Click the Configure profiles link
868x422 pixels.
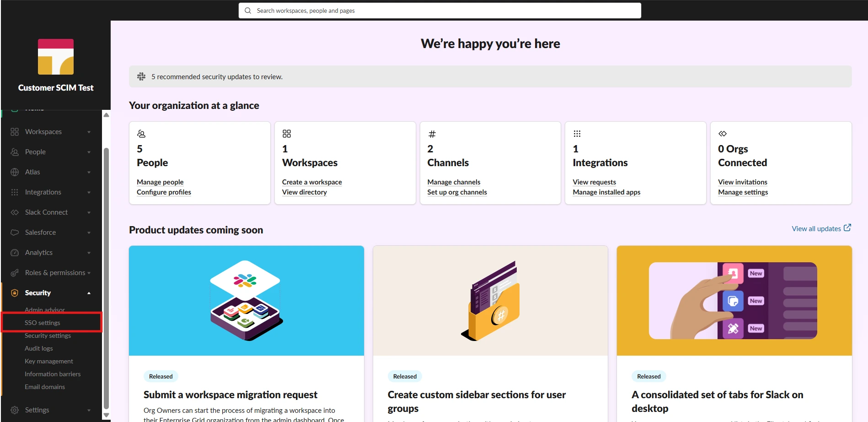tap(164, 192)
